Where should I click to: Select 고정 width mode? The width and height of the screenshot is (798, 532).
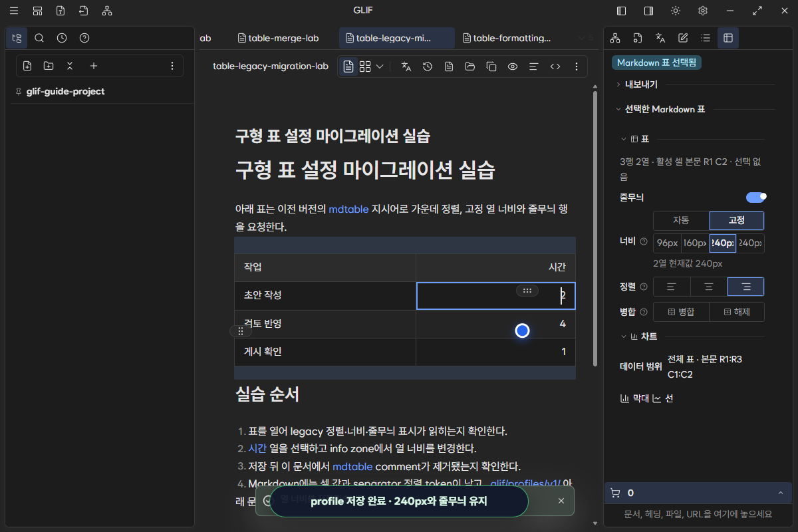(737, 220)
